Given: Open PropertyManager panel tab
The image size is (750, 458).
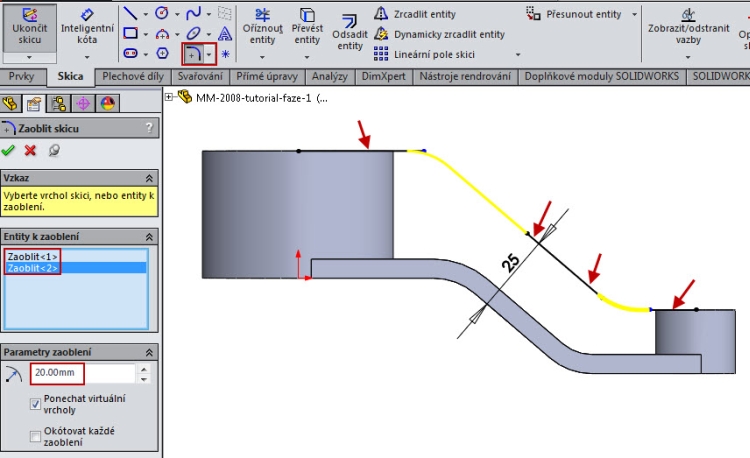Looking at the screenshot, I should point(33,103).
